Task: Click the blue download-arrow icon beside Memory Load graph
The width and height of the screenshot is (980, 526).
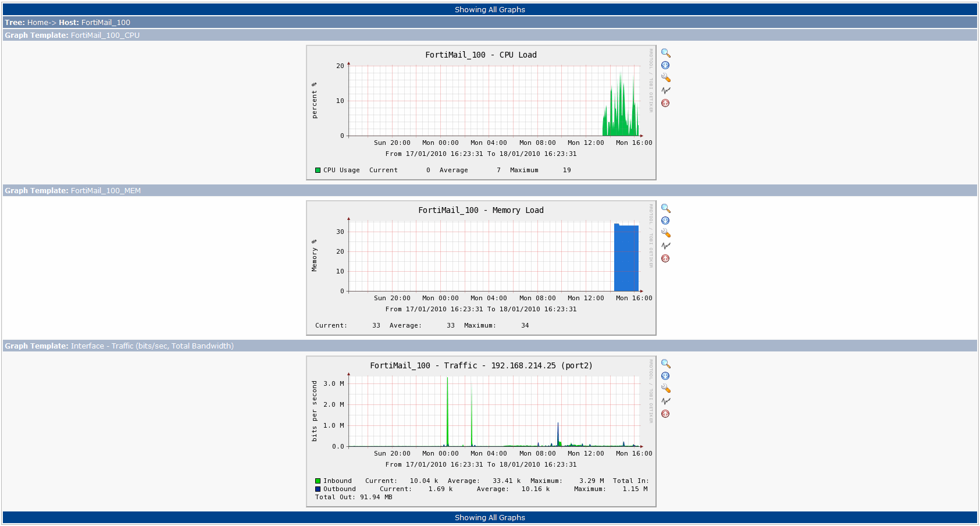Action: (665, 221)
